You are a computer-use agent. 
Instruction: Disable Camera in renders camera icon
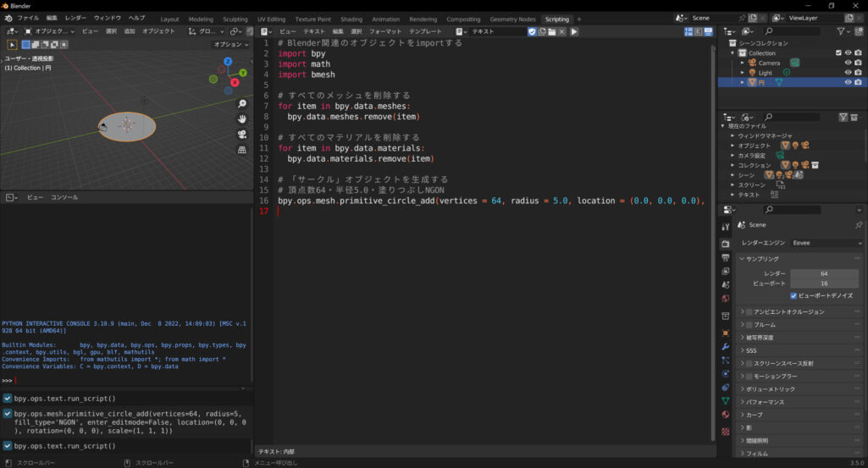[x=858, y=63]
